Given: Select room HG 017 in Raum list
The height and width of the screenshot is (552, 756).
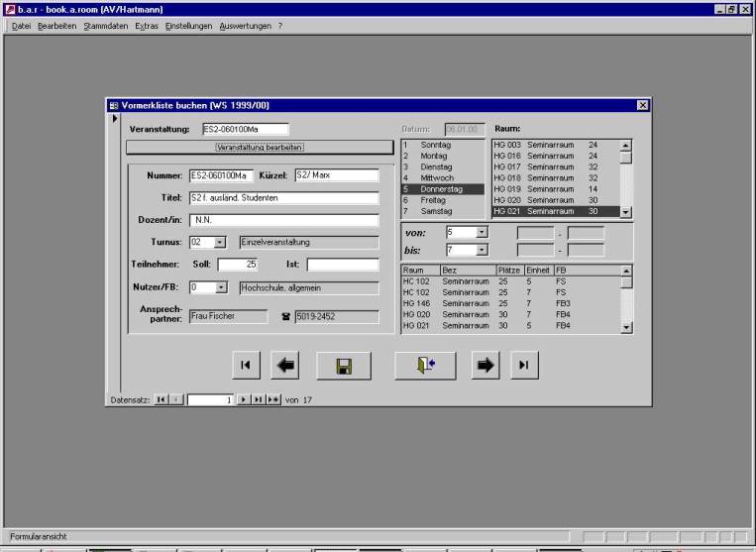Looking at the screenshot, I should coord(556,166).
